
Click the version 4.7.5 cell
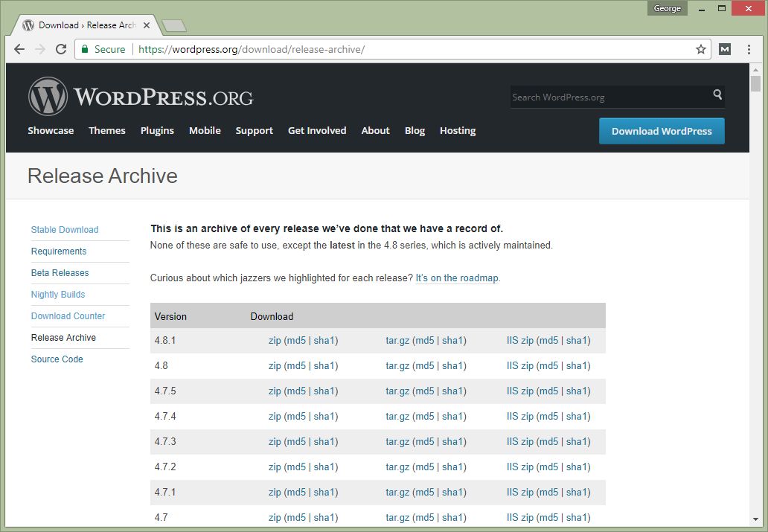[165, 391]
